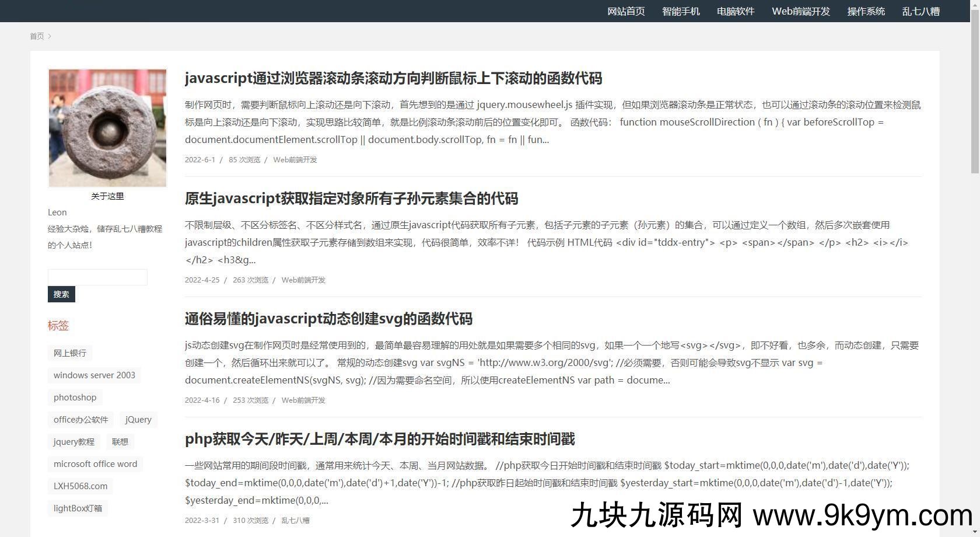Image resolution: width=980 pixels, height=537 pixels.
Task: Open the microsoft office word tag
Action: 95,464
